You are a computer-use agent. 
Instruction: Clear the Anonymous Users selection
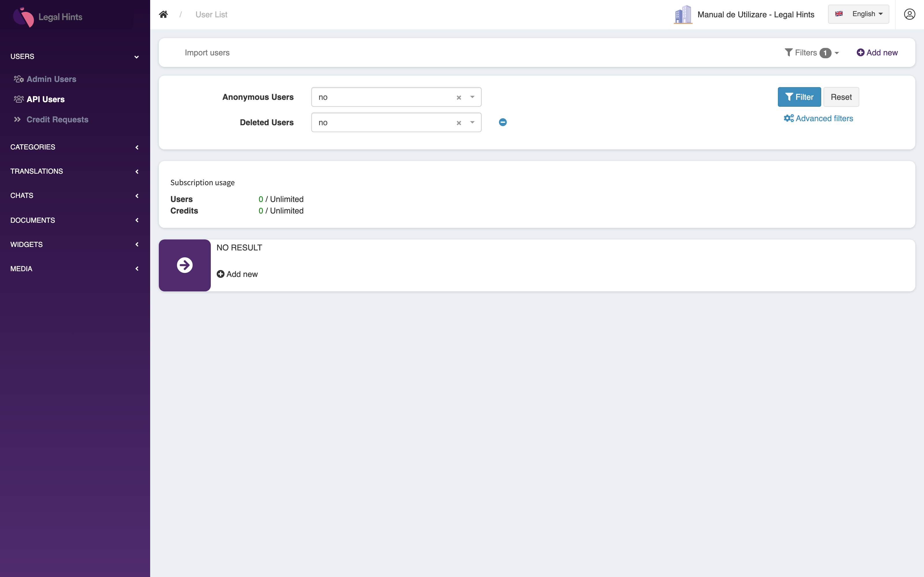[459, 97]
